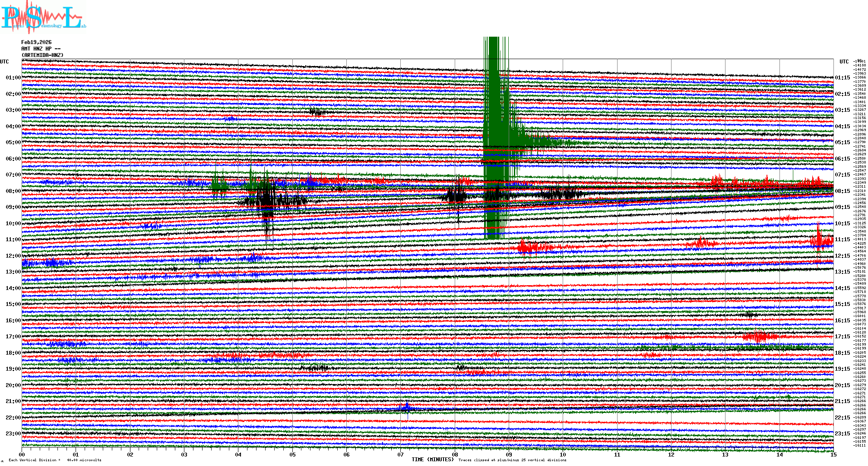The width and height of the screenshot is (868, 466).
Task: Click minute 00 on the bottom time axis
Action: (x=22, y=454)
